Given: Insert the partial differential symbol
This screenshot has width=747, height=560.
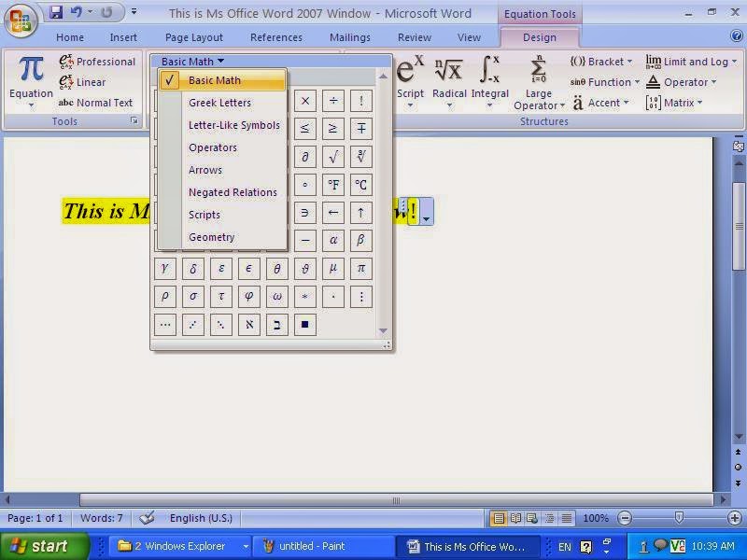Looking at the screenshot, I should (305, 157).
